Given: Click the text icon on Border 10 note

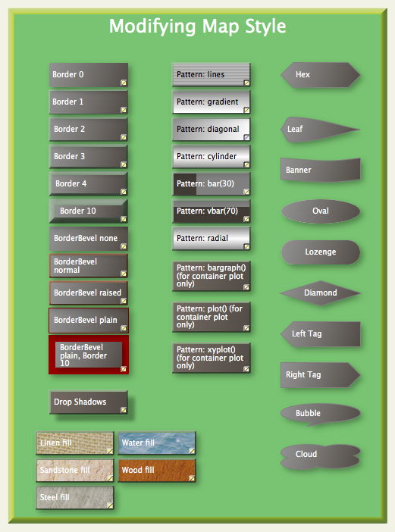Looking at the screenshot, I should pyautogui.click(x=124, y=219).
